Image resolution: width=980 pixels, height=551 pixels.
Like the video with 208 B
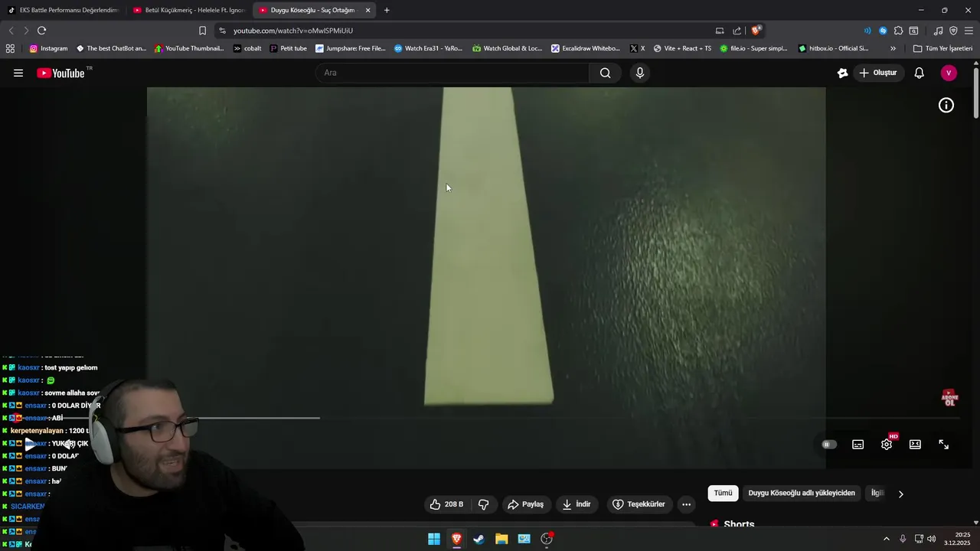(x=446, y=504)
